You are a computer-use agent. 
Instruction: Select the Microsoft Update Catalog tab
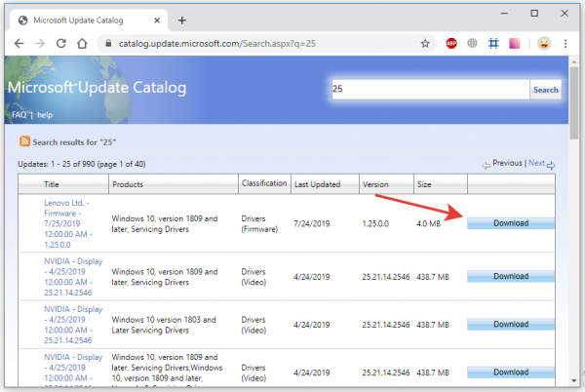(90, 20)
